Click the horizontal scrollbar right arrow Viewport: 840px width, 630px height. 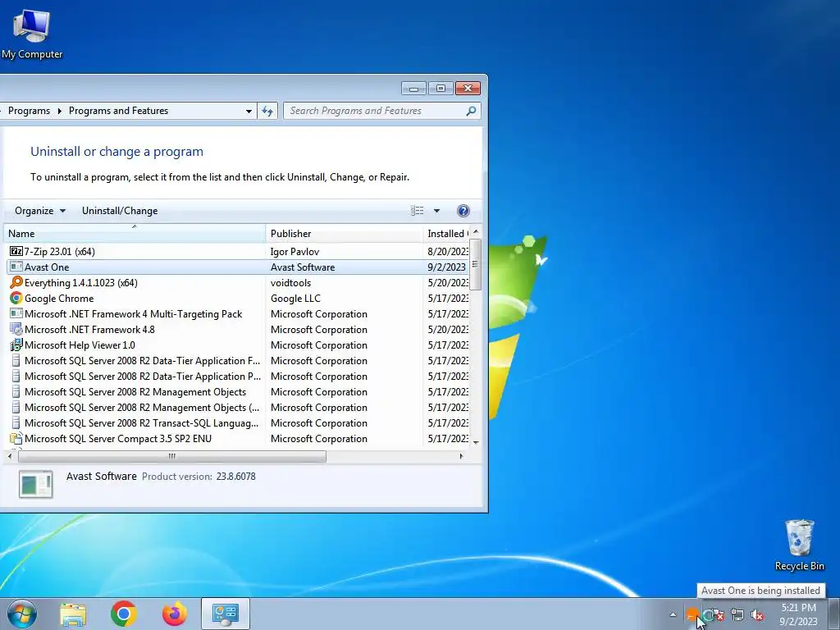tap(461, 456)
